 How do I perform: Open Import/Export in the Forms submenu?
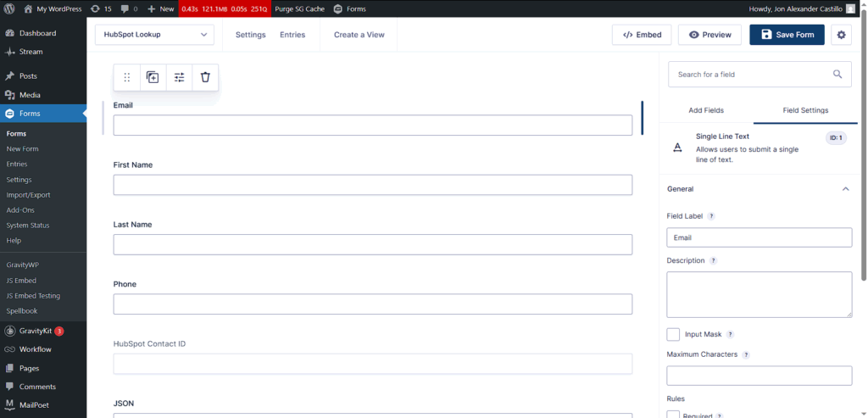pos(28,195)
